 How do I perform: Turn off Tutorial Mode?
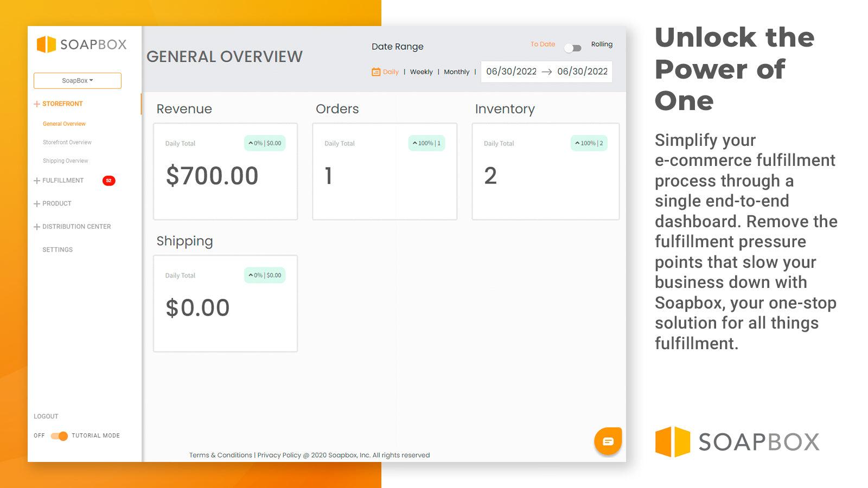tap(59, 435)
